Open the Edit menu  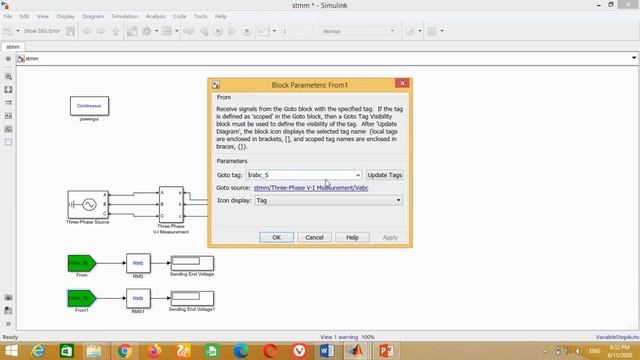[24, 16]
